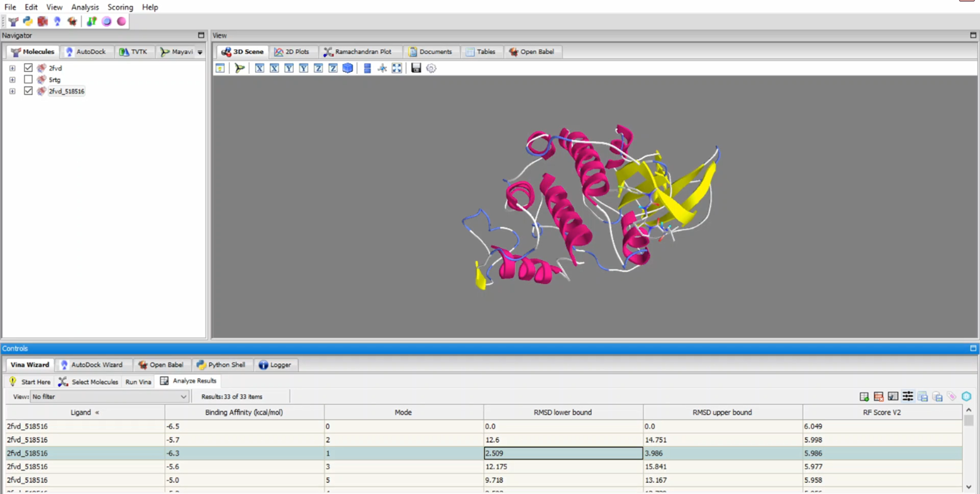Open the File menu
The image size is (980, 494).
click(10, 7)
